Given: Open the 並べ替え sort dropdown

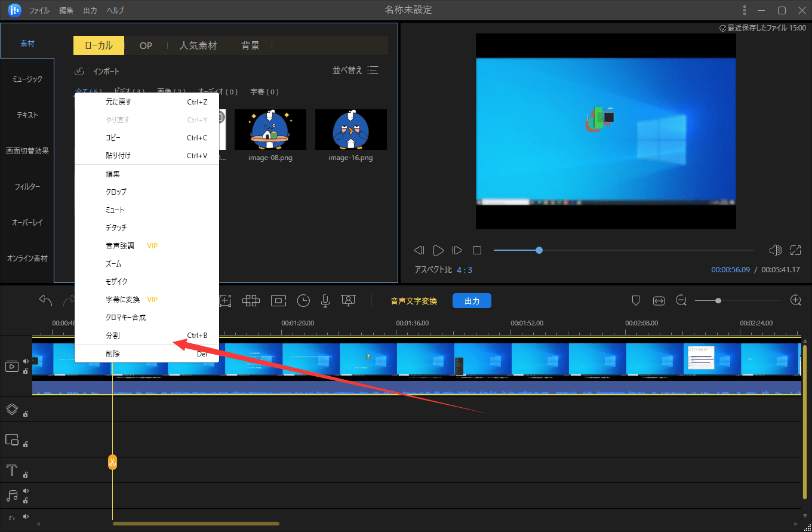Looking at the screenshot, I should [x=355, y=70].
